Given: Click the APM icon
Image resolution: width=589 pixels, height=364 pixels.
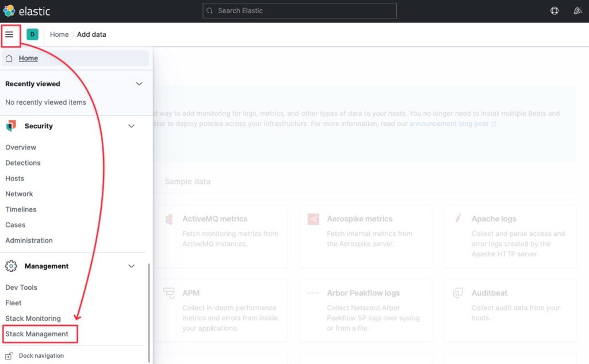Looking at the screenshot, I should [x=169, y=293].
